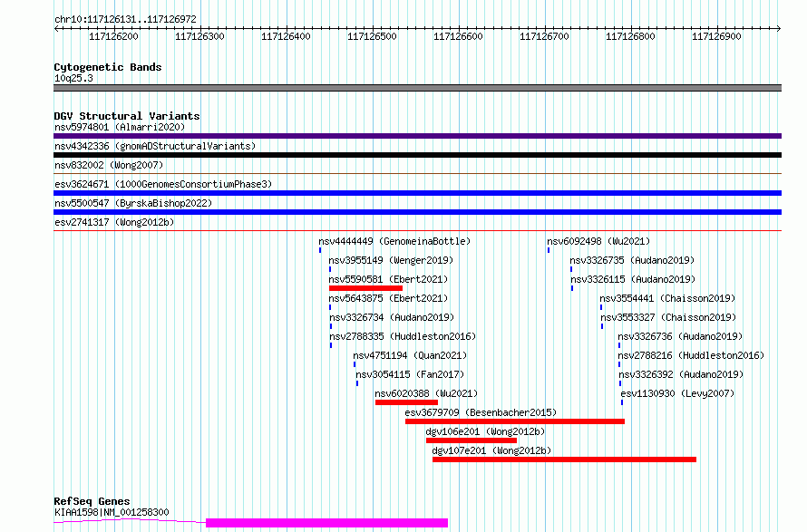Open the dgv106e201 (Wong2012b) label
This screenshot has height=532, width=807.
pos(485,431)
